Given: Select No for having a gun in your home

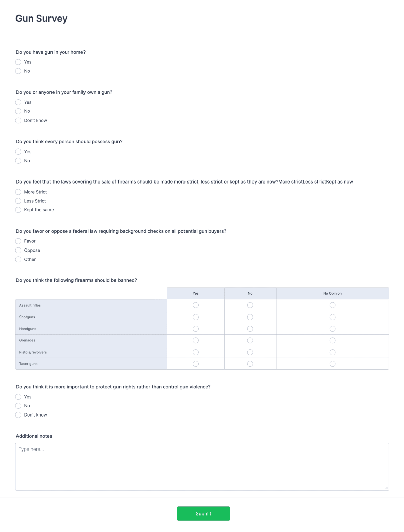Looking at the screenshot, I should (19, 71).
